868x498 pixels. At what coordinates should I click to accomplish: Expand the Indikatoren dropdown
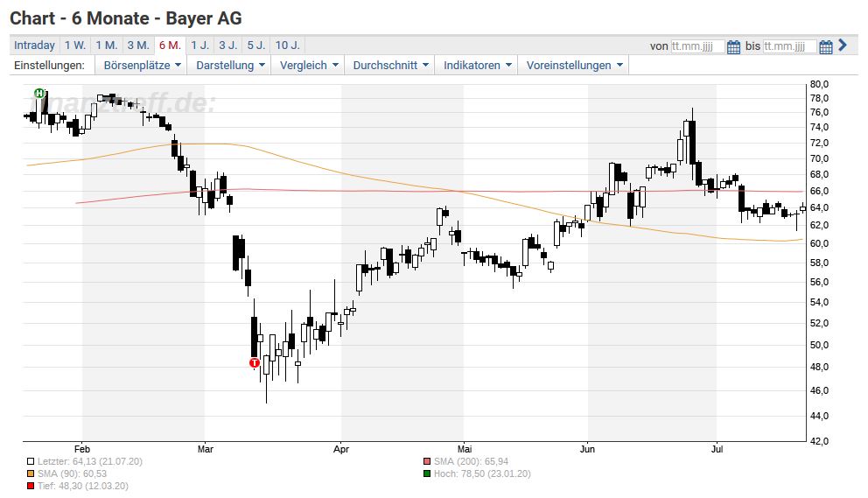click(477, 66)
